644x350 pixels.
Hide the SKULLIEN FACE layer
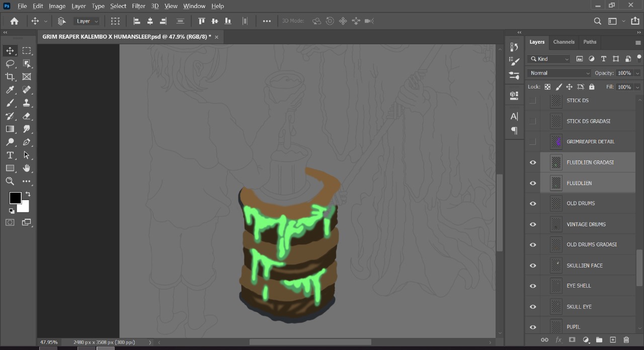point(533,266)
